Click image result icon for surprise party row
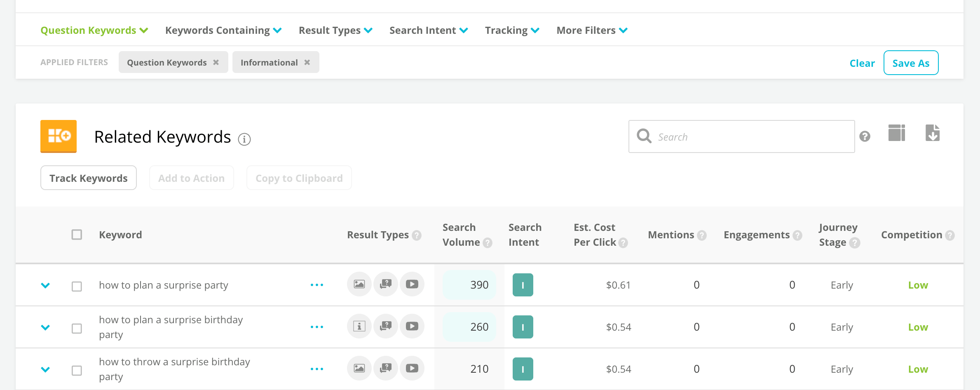980x390 pixels. pyautogui.click(x=359, y=284)
